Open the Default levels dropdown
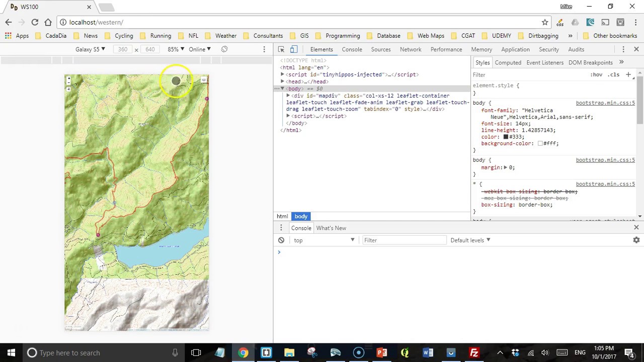The height and width of the screenshot is (362, 644). [x=470, y=240]
